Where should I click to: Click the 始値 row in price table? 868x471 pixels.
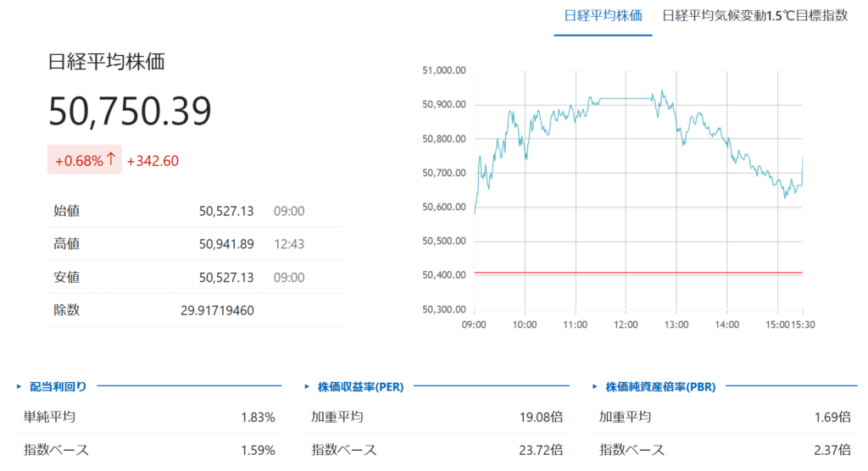[195, 211]
